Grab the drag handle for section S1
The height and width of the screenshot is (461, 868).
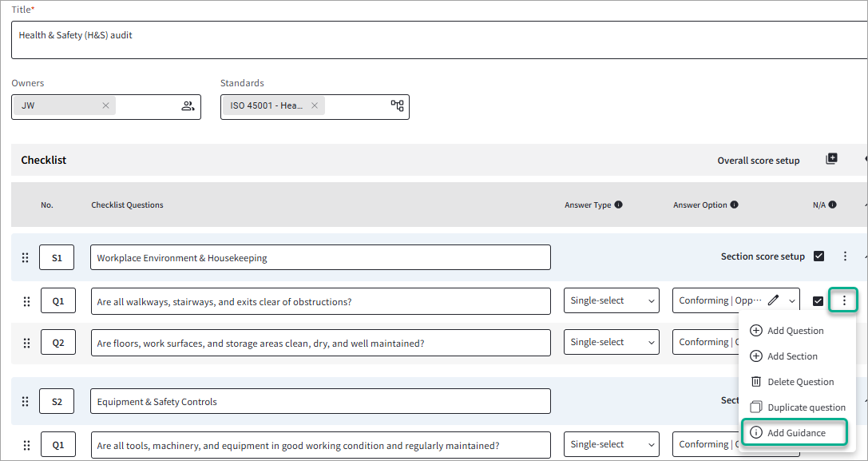(x=25, y=257)
